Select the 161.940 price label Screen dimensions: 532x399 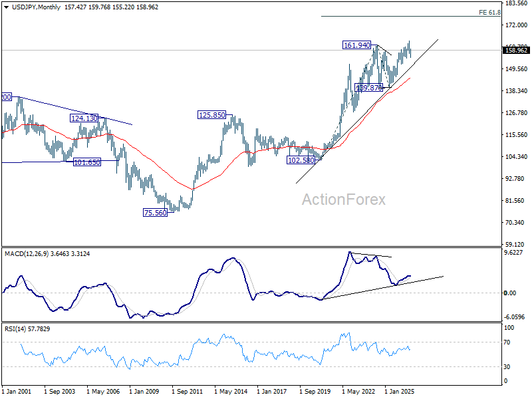356,45
